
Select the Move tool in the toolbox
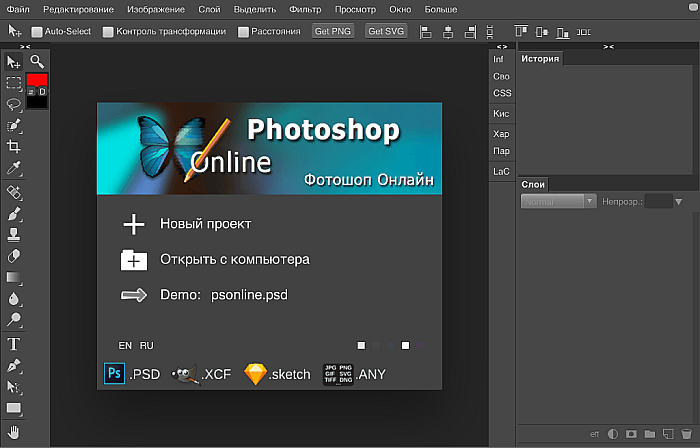coord(13,62)
